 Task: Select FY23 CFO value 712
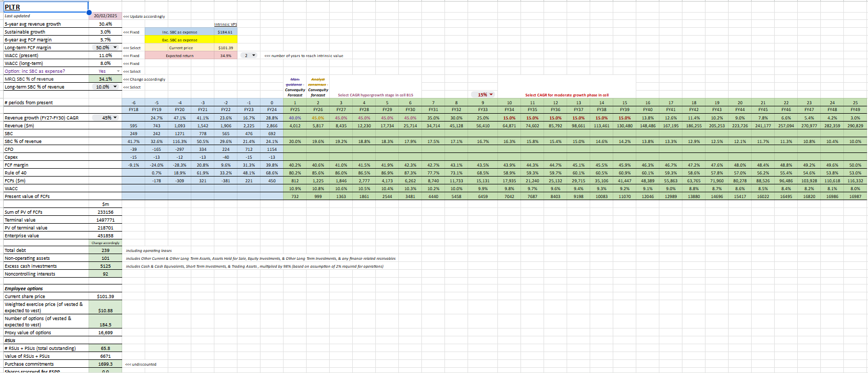point(249,149)
